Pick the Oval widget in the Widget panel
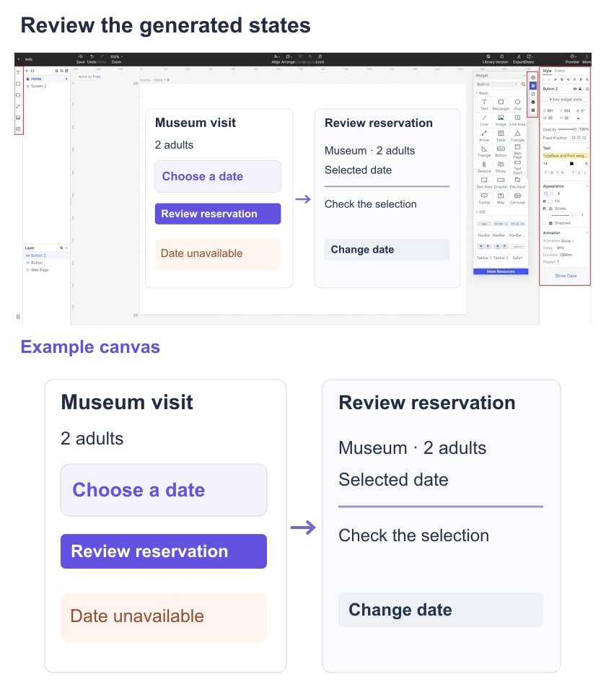 [518, 105]
